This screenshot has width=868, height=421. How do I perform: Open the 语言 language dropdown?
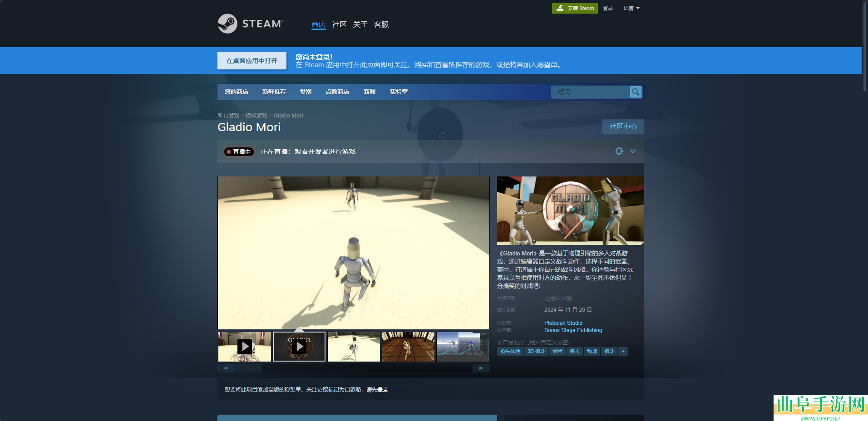(x=631, y=8)
